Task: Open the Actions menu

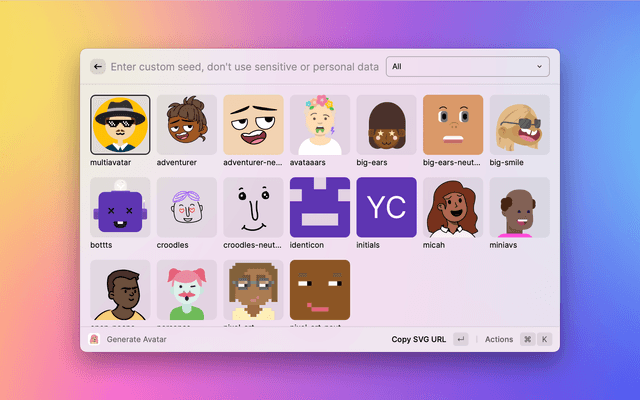Action: point(499,340)
